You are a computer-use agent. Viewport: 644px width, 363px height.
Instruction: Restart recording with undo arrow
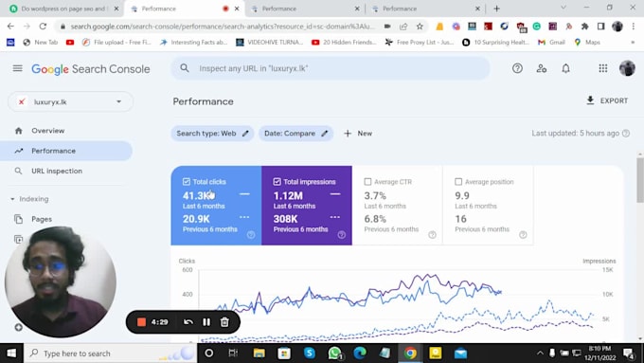[188, 322]
